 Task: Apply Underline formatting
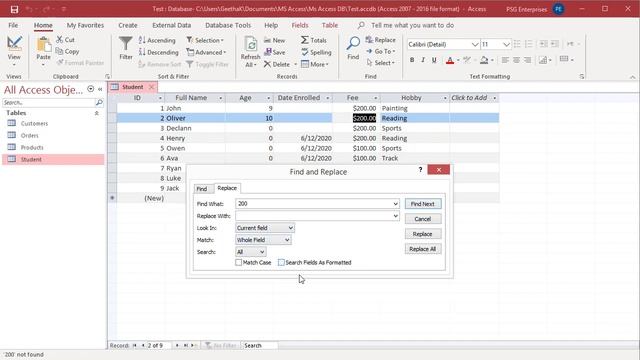pos(434,60)
